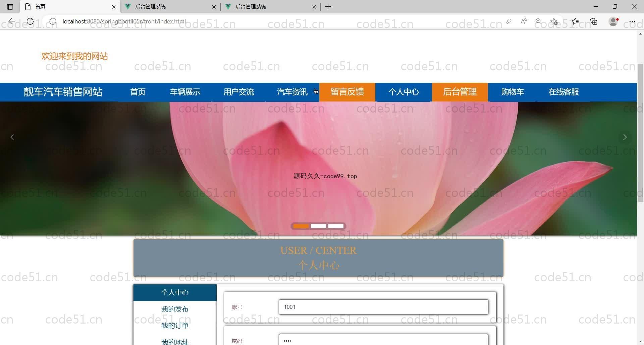This screenshot has width=644, height=345.
Task: Click scrollbar down arrow
Action: [640, 342]
